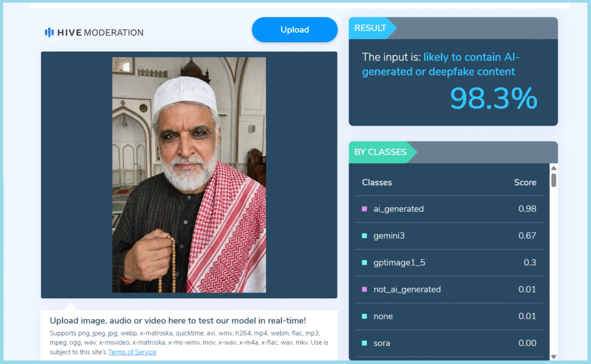The height and width of the screenshot is (364, 591).
Task: Click the sora class square marker
Action: [364, 343]
